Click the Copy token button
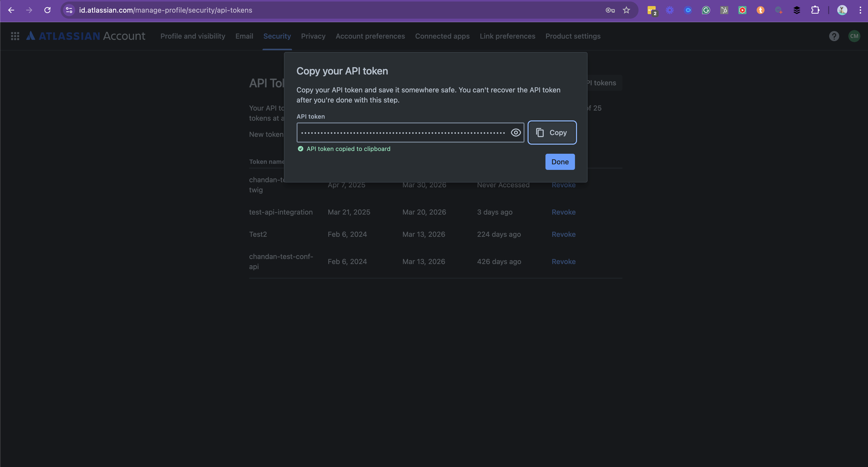Viewport: 868px width, 467px height. click(552, 133)
